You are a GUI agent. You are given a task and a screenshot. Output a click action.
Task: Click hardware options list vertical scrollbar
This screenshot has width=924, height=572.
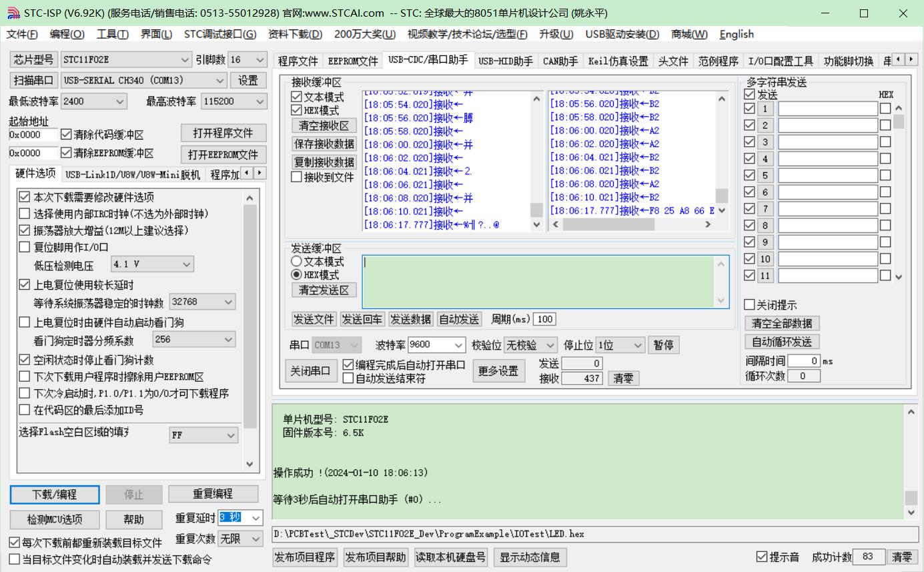(250, 331)
